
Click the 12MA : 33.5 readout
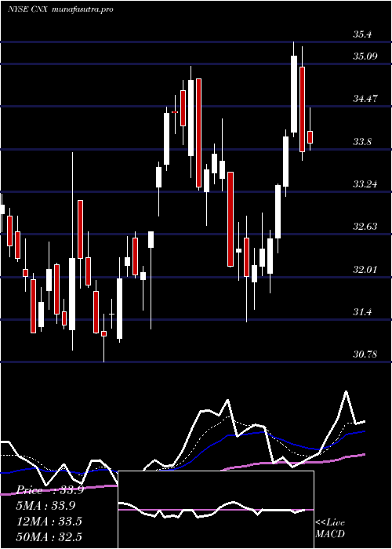click(49, 522)
